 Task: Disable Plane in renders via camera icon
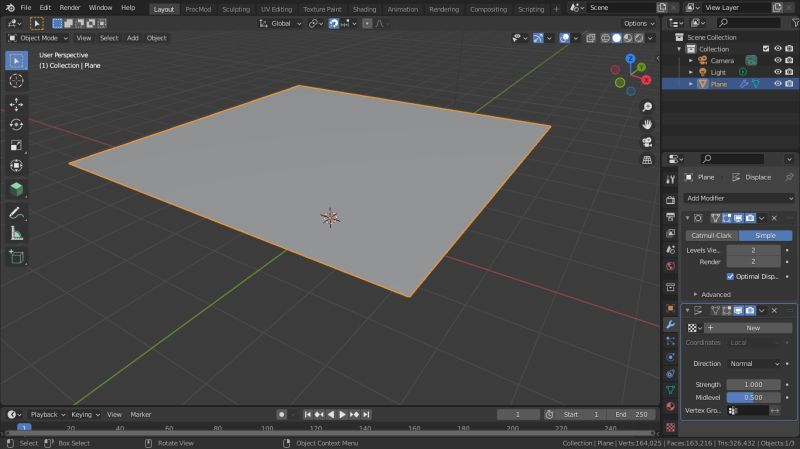pos(789,84)
